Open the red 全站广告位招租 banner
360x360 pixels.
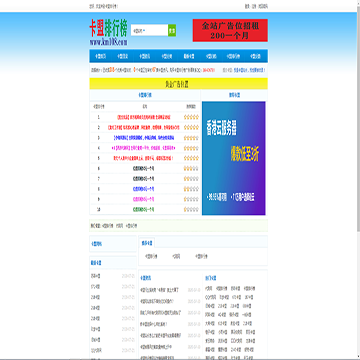230,30
